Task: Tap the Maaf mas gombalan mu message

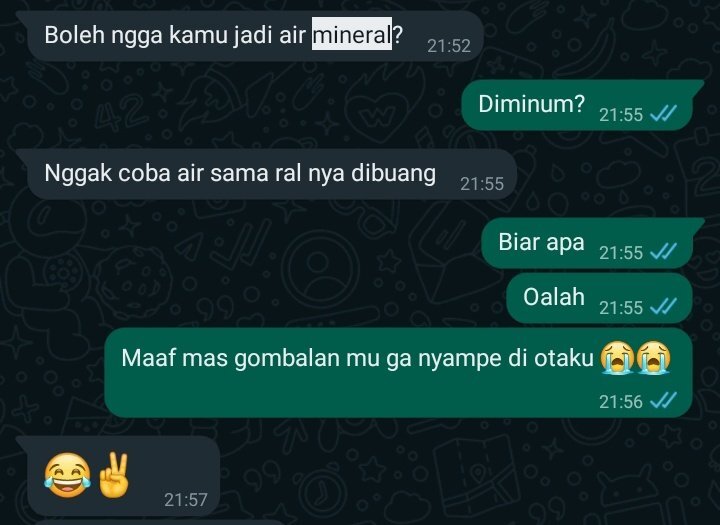Action: pos(399,373)
